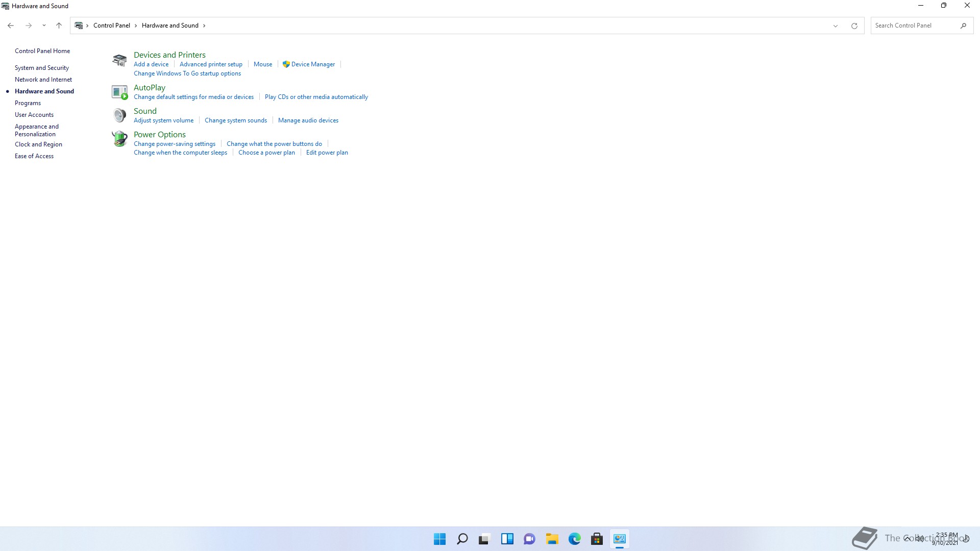Open User Accounts category
Image resolution: width=980 pixels, height=551 pixels.
34,115
